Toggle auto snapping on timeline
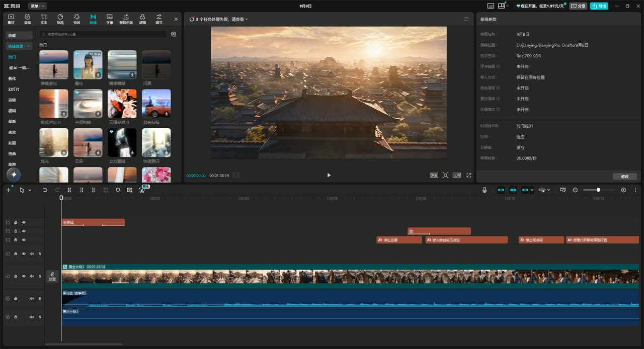 (x=513, y=190)
